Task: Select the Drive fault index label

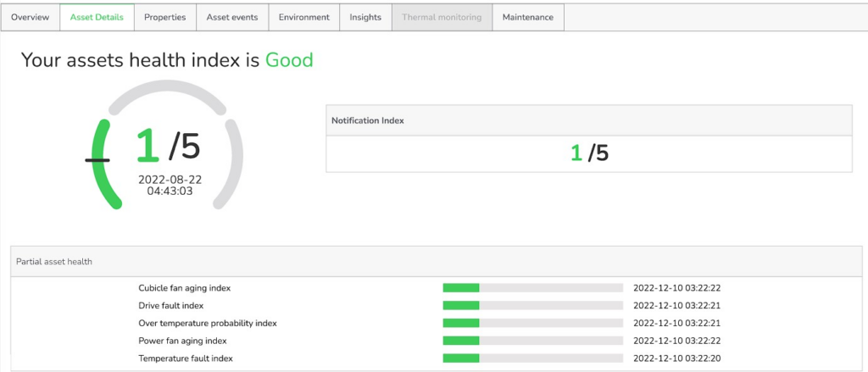Action: pyautogui.click(x=170, y=306)
